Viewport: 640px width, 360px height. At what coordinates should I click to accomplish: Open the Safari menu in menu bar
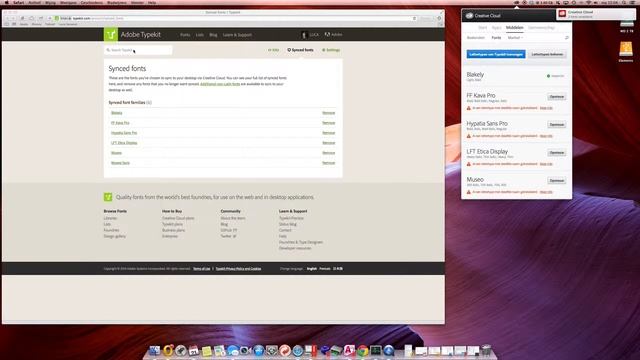(x=19, y=2)
